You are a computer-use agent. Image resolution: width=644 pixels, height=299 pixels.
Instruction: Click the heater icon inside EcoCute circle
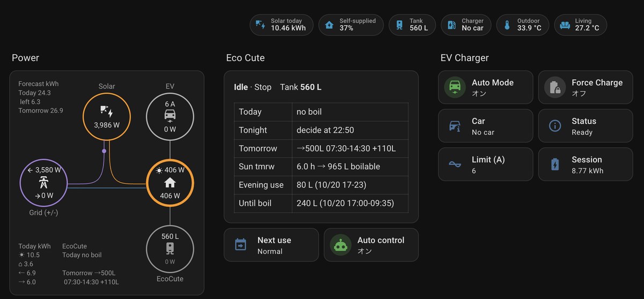click(170, 248)
